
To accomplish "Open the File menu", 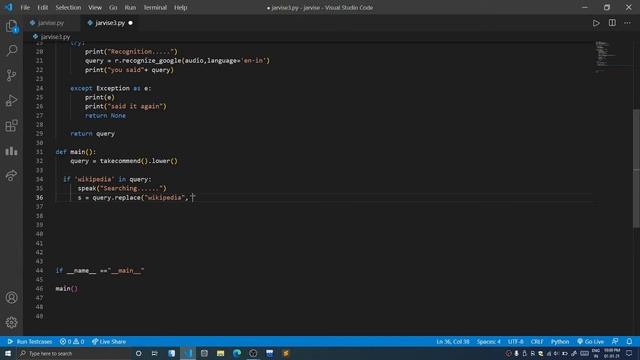I will point(25,7).
